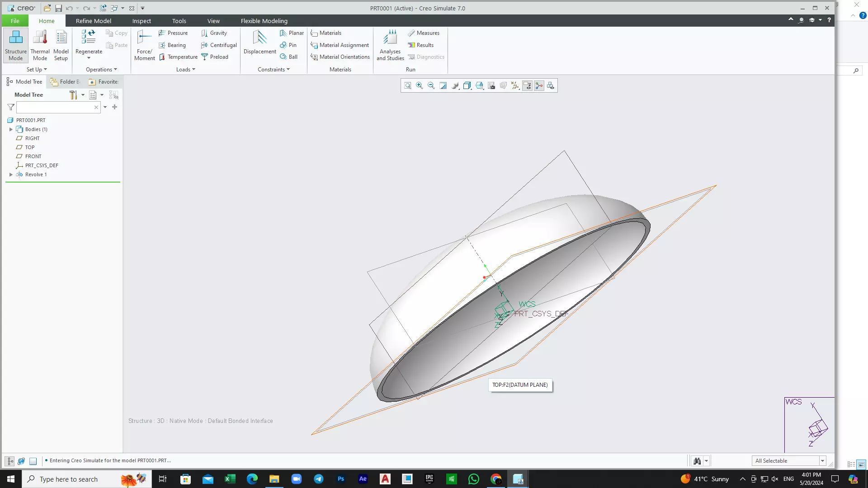Click the Repaint icon in graphics toolbar
This screenshot has width=868, height=488.
pos(443,86)
